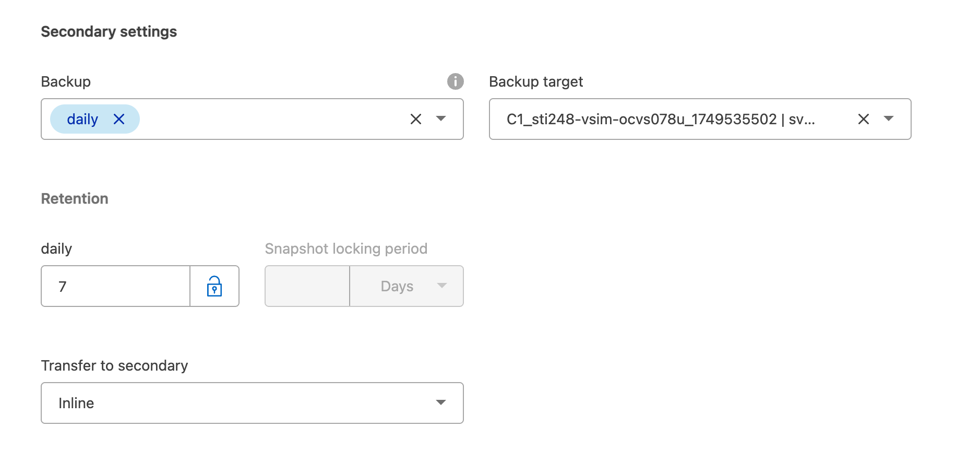The height and width of the screenshot is (451, 980).
Task: Click the Snapshot locking period number field
Action: point(307,286)
